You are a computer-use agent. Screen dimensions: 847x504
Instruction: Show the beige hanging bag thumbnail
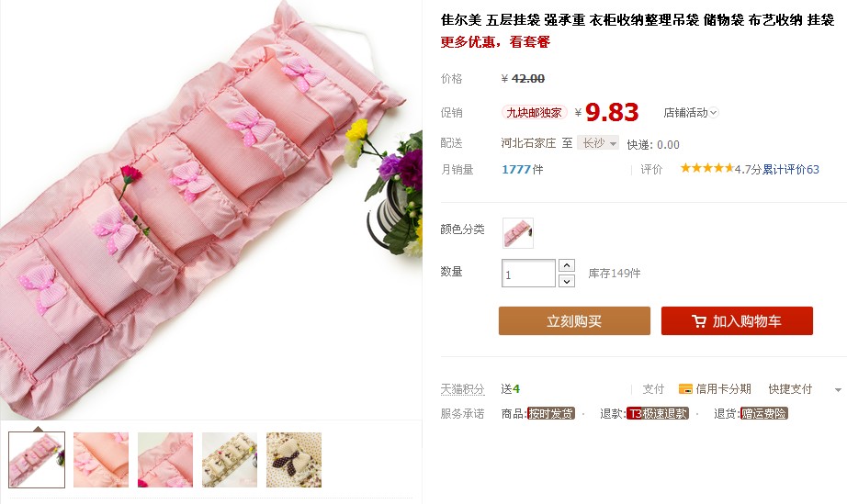pyautogui.click(x=230, y=460)
